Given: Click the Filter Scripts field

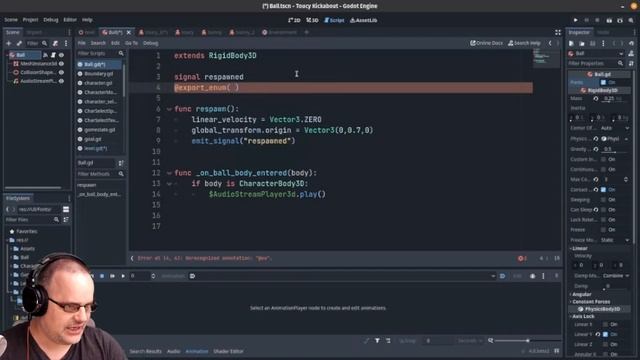Looking at the screenshot, I should click(100, 53).
